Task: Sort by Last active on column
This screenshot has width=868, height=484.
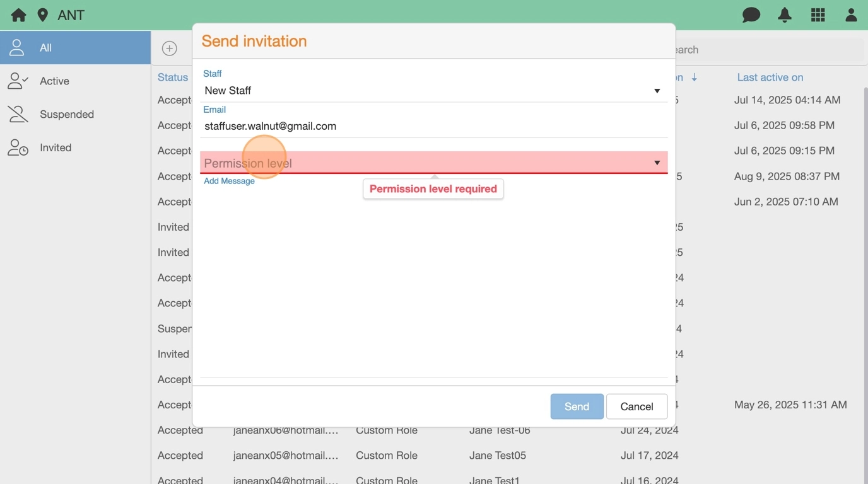Action: coord(770,78)
